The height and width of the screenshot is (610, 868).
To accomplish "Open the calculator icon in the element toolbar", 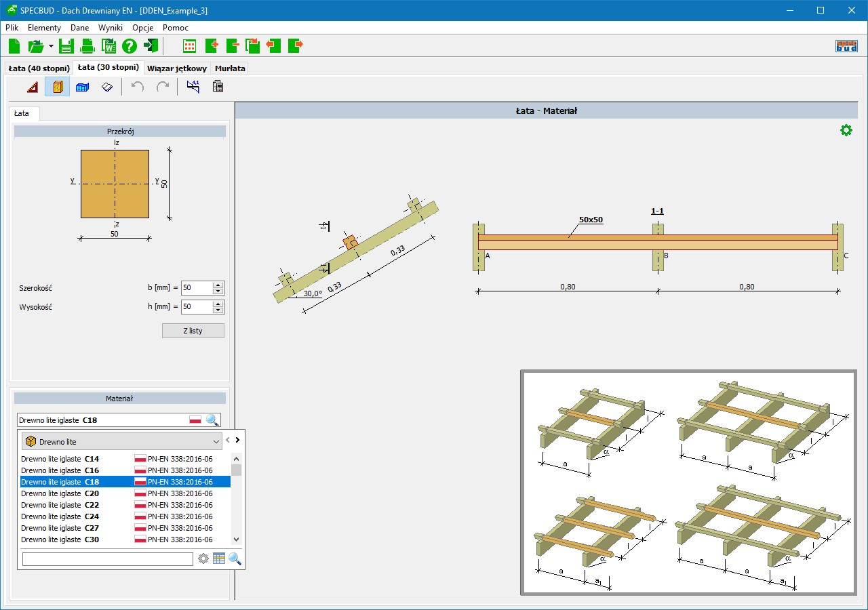I will (218, 87).
